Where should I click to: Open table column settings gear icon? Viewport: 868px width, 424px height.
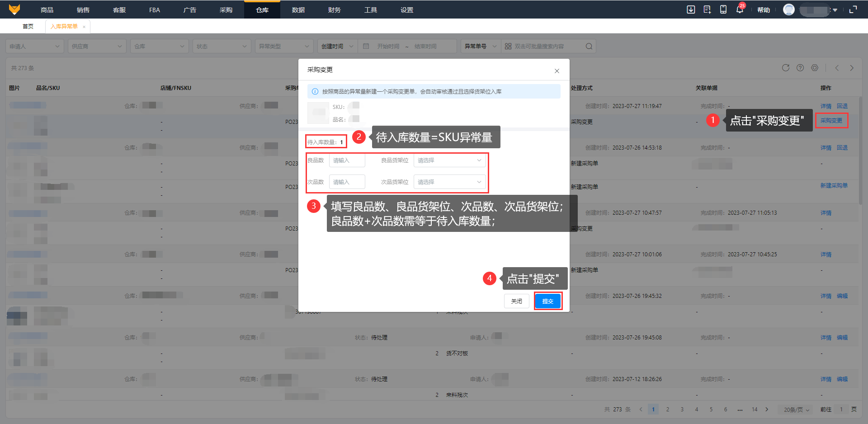click(815, 68)
